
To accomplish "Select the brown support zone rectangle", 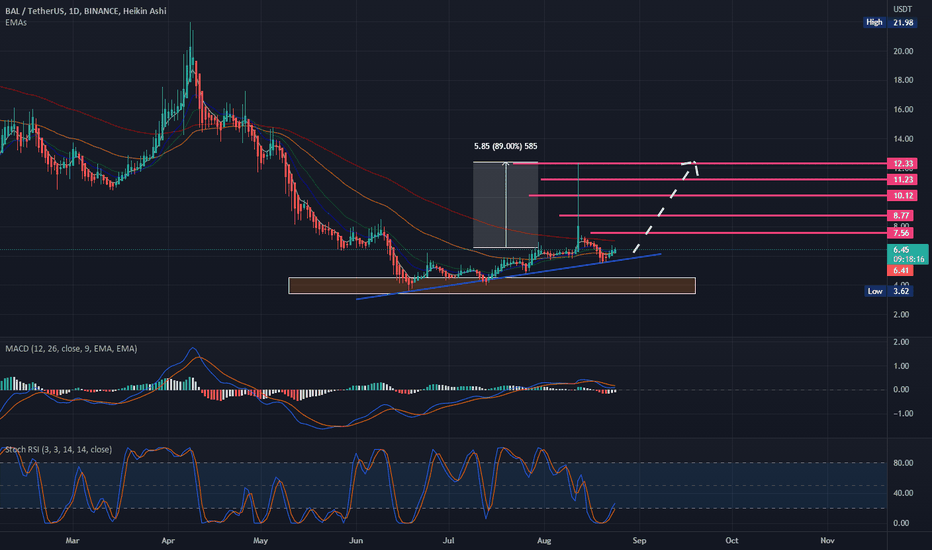I will tap(492, 285).
